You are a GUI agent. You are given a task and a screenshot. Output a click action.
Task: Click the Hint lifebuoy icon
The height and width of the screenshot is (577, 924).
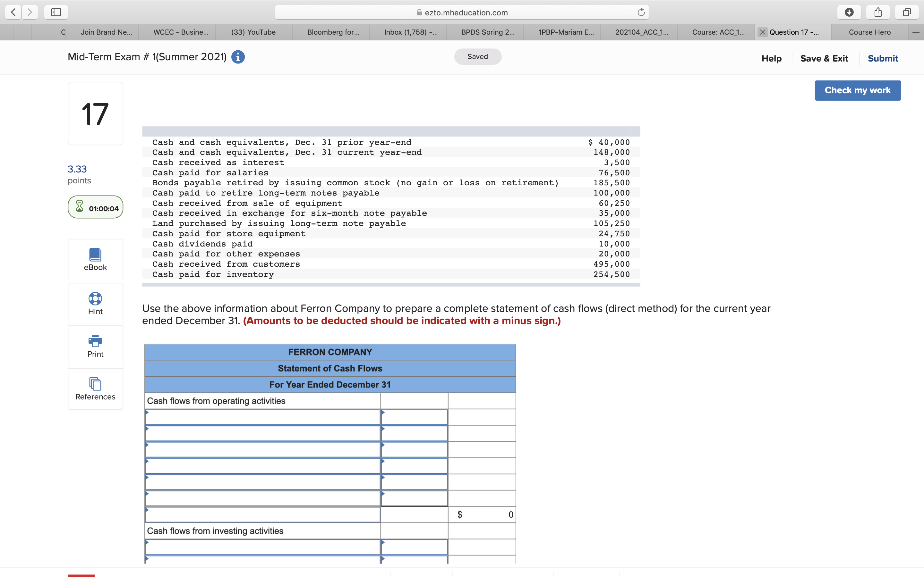95,298
